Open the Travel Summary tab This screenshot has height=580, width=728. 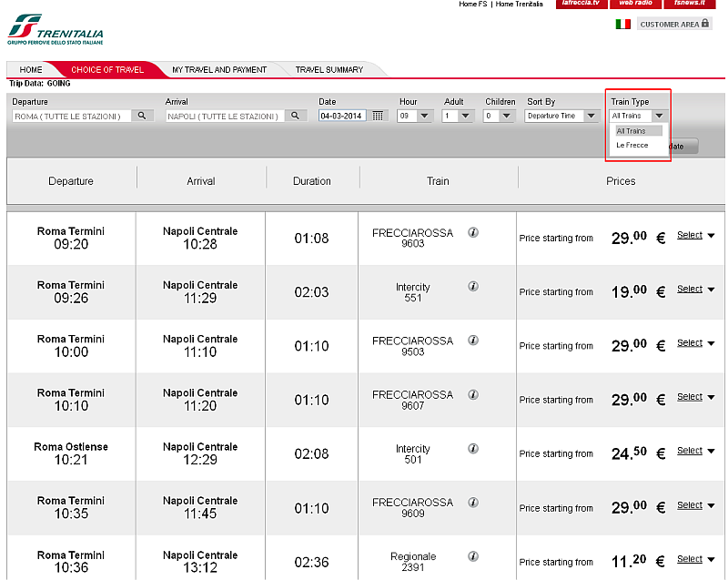(329, 70)
